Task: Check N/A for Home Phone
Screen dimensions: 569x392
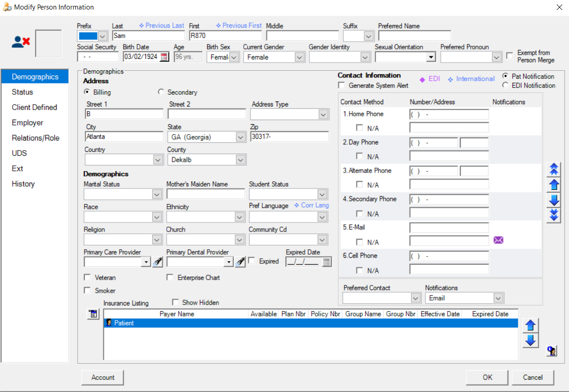Action: (360, 128)
